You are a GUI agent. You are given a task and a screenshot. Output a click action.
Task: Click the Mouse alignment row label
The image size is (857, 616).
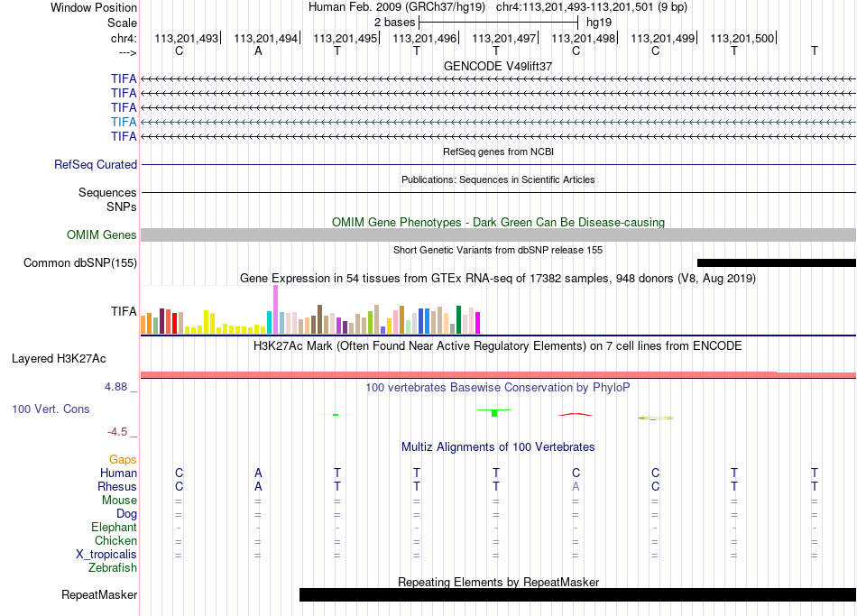pos(119,501)
